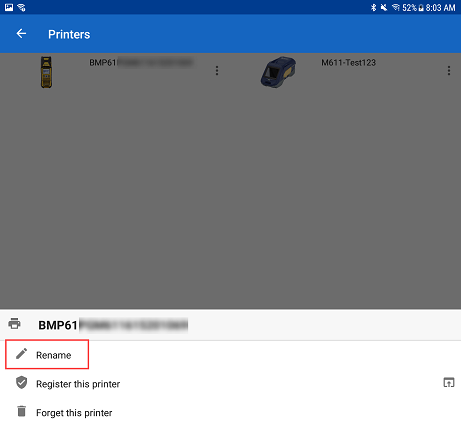This screenshot has width=461, height=439.
Task: Click the trash can icon
Action: pos(22,411)
